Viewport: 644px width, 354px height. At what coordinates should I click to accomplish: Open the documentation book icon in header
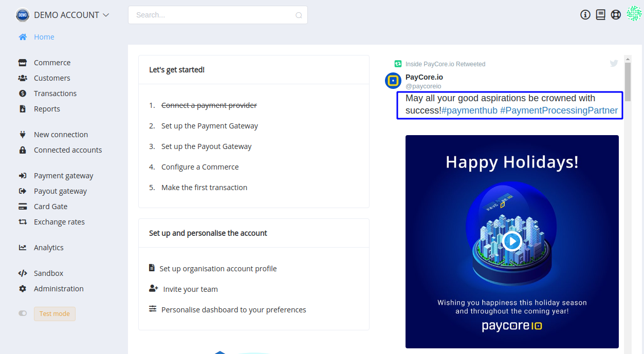pyautogui.click(x=600, y=15)
